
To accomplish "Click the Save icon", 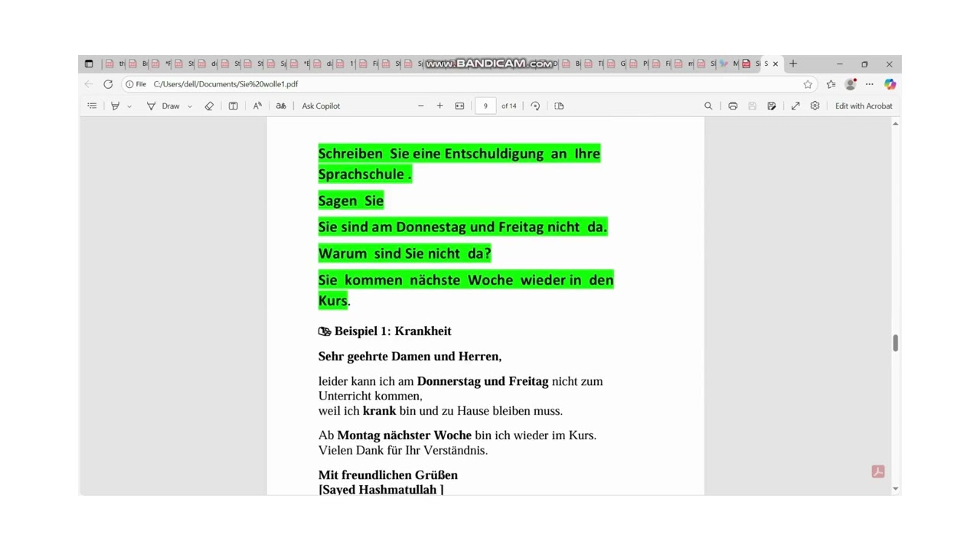I will 752,106.
